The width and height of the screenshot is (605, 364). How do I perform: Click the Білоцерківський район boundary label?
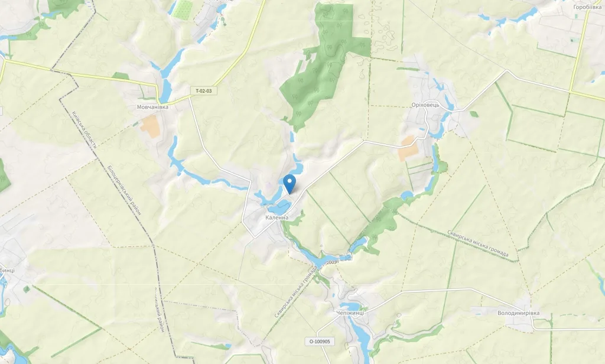(x=124, y=190)
